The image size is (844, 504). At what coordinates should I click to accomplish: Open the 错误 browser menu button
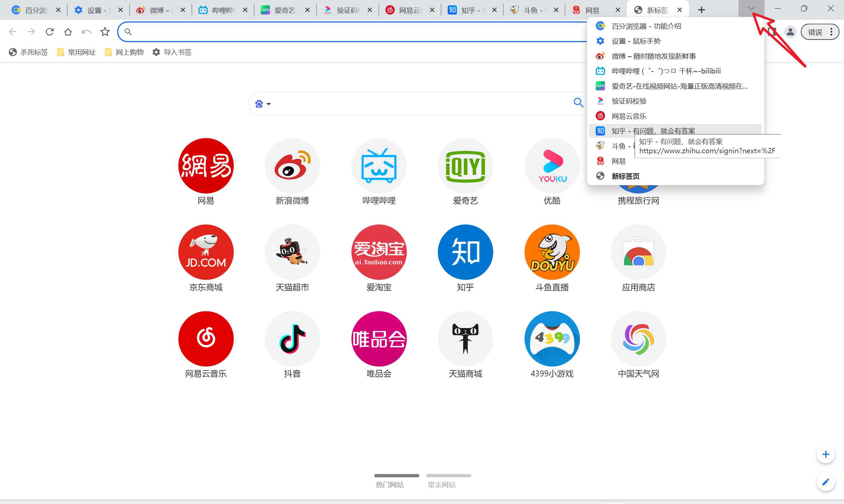(820, 32)
